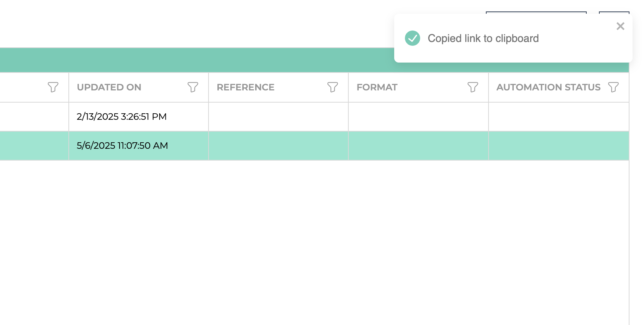The width and height of the screenshot is (644, 325).
Task: Click the FORMAT column header
Action: (x=377, y=87)
